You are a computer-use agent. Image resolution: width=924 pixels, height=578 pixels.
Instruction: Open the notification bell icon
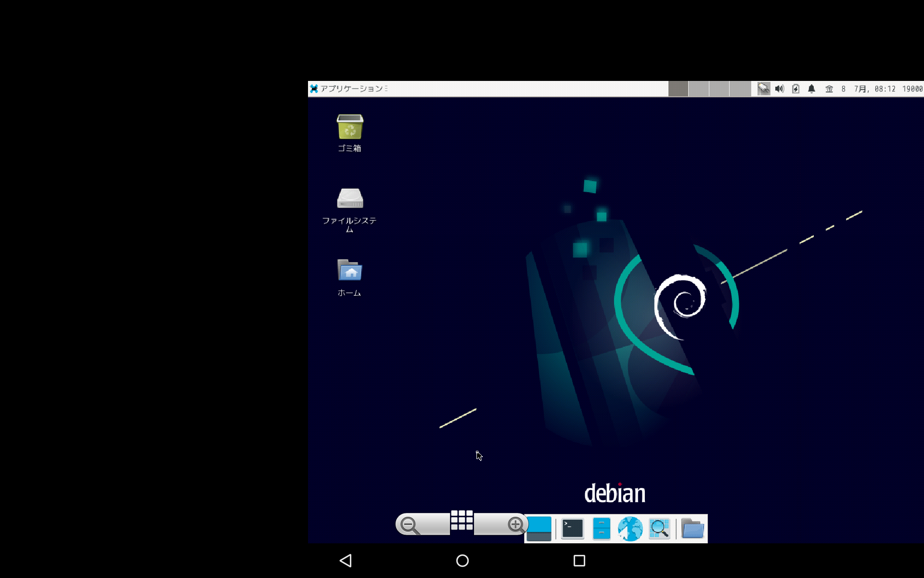pos(811,89)
